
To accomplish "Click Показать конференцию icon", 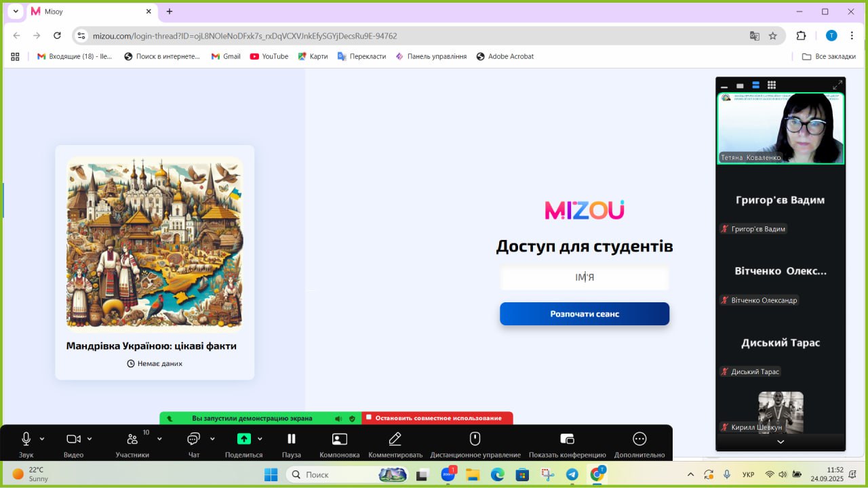I will 567,439.
